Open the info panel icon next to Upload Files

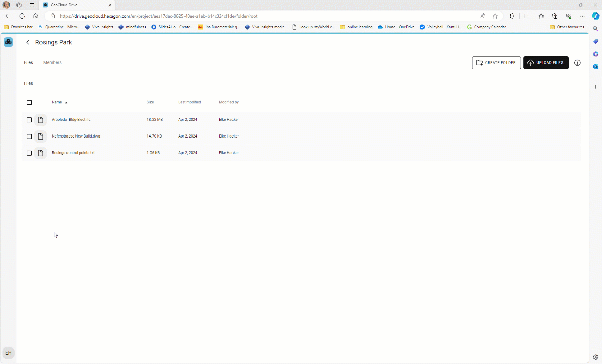pos(577,63)
